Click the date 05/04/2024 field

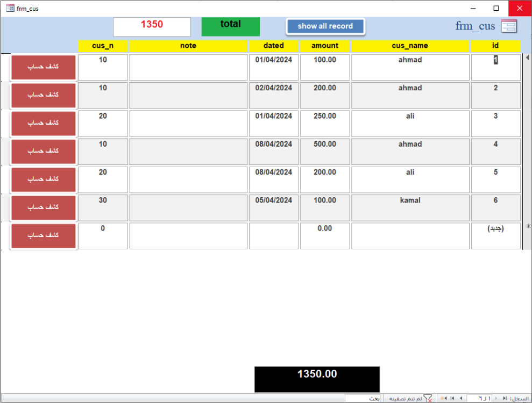274,208
